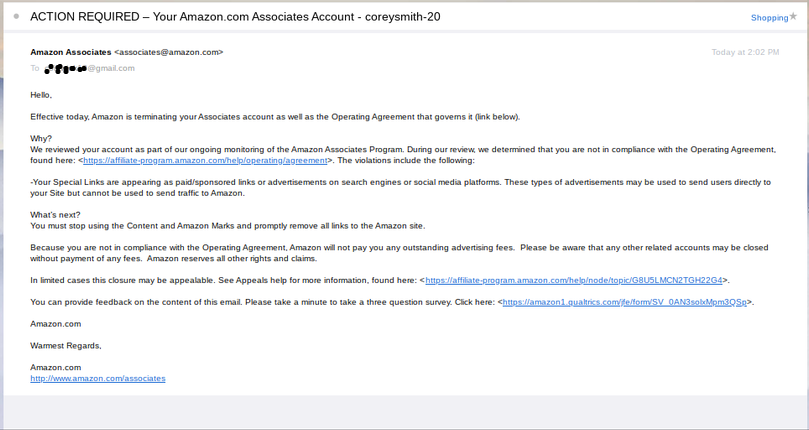Click the sentence starting "Effective today, Amazon"
This screenshot has height=430, width=809.
(275, 117)
